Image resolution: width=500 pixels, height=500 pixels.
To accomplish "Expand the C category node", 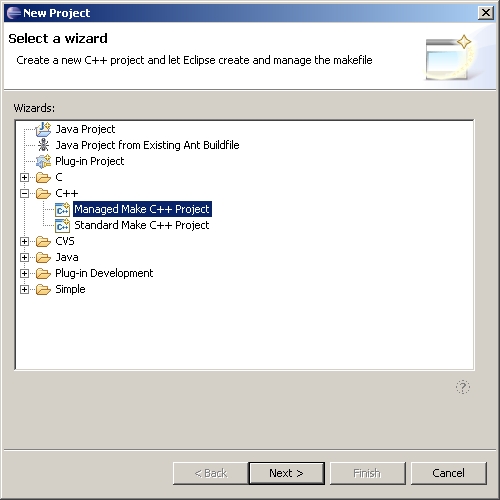I will pos(24,177).
